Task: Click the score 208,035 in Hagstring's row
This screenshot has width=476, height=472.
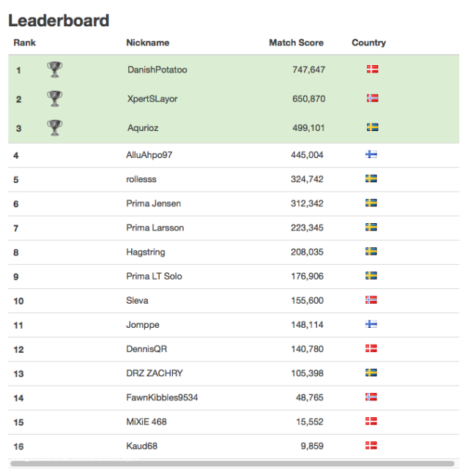Action: [x=308, y=252]
